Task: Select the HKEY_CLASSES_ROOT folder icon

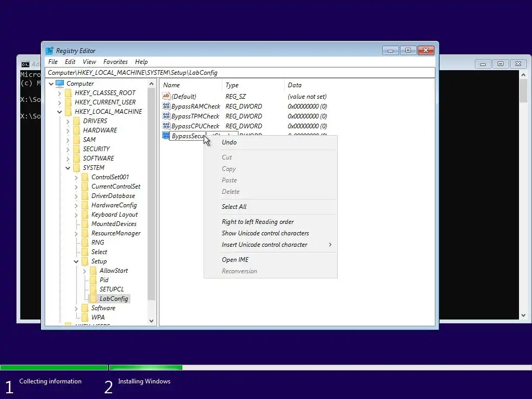Action: click(68, 93)
